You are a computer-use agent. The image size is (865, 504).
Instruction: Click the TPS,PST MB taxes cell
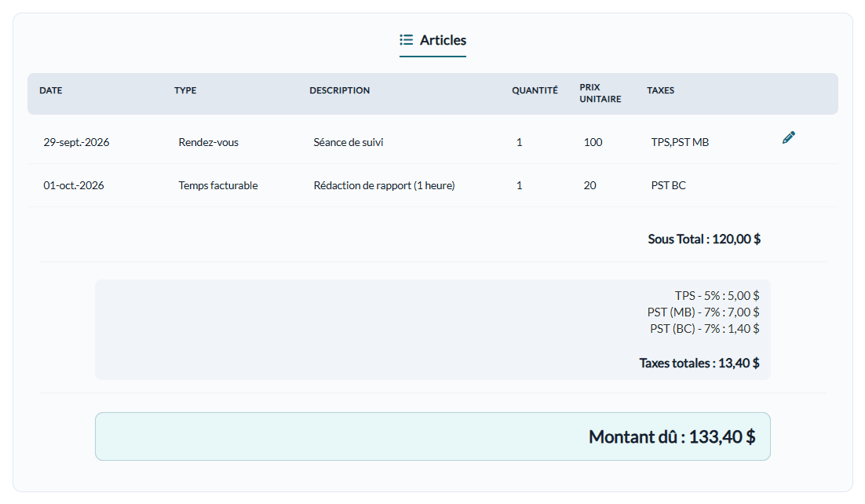[680, 142]
